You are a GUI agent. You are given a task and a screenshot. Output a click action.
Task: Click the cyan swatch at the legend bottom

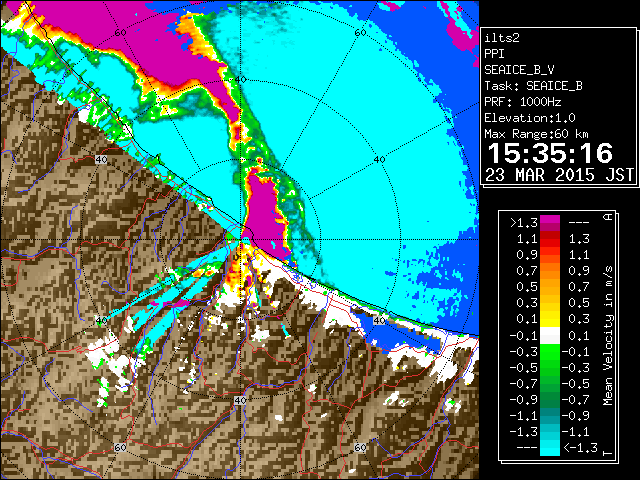pos(550,448)
